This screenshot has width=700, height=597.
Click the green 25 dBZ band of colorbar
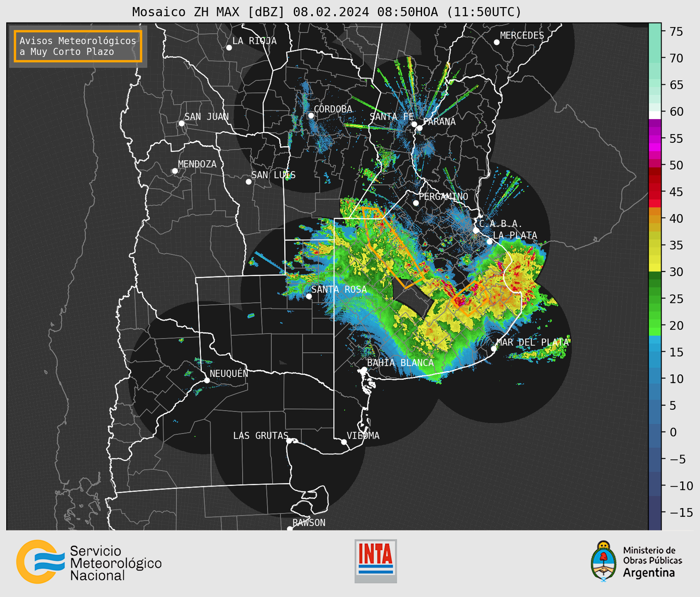pos(655,299)
